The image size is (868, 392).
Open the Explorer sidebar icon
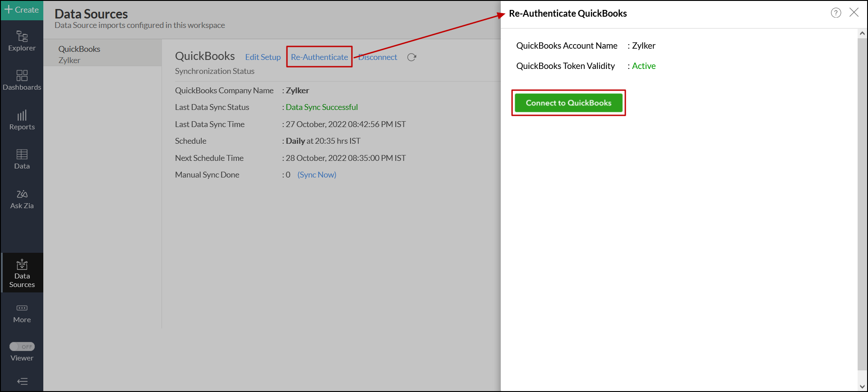pyautogui.click(x=22, y=41)
